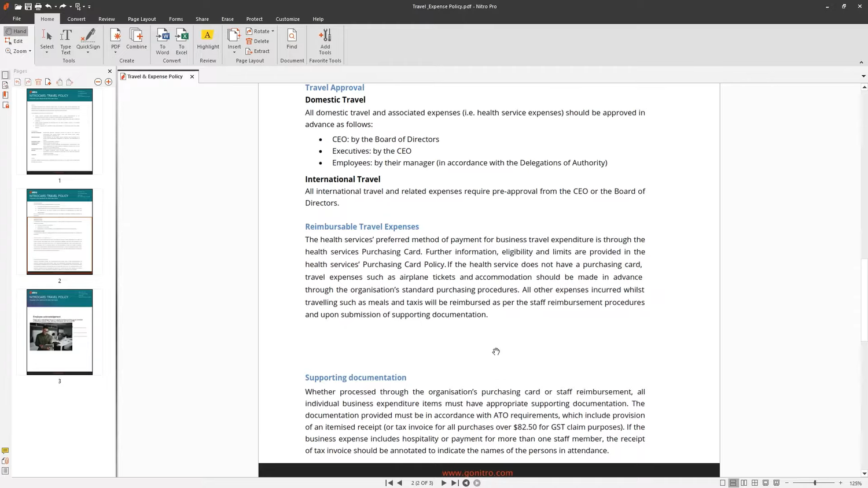Convert the document To Word
The height and width of the screenshot is (488, 868).
pos(163,42)
